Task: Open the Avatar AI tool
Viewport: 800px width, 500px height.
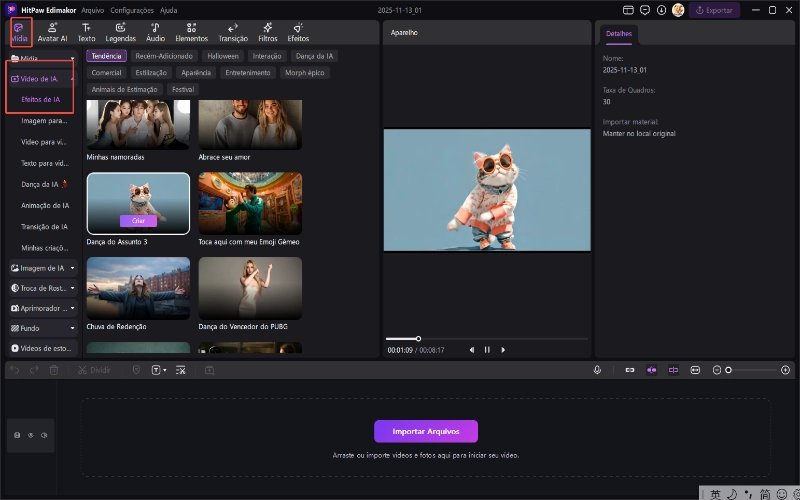Action: [53, 31]
